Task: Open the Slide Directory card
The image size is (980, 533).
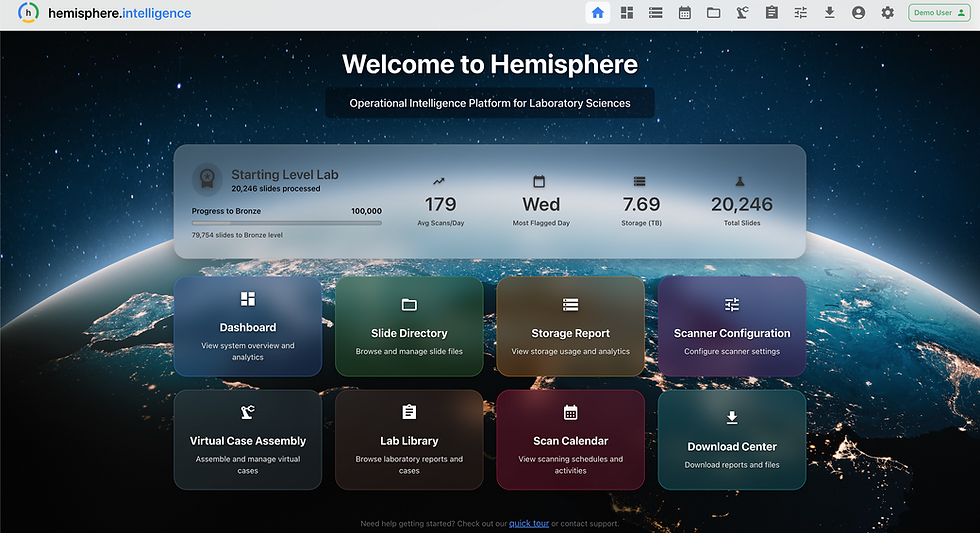Action: [409, 326]
